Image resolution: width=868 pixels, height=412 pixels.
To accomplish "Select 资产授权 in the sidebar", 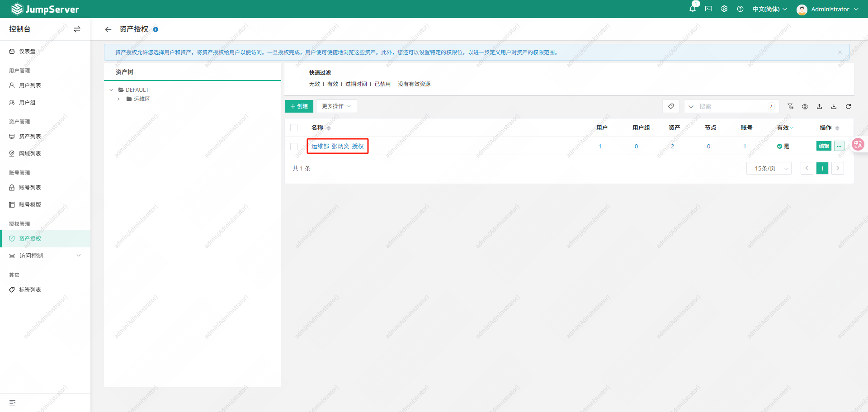I will click(x=45, y=239).
